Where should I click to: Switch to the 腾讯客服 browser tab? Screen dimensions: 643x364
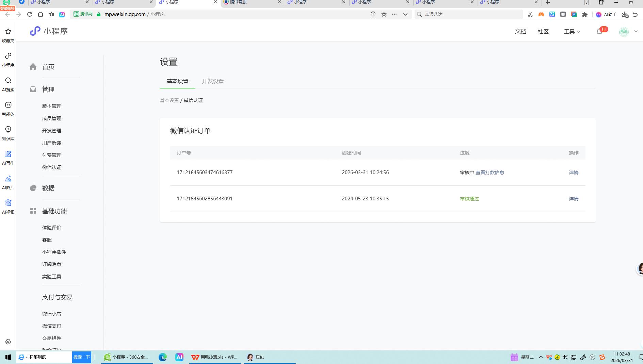(x=253, y=2)
